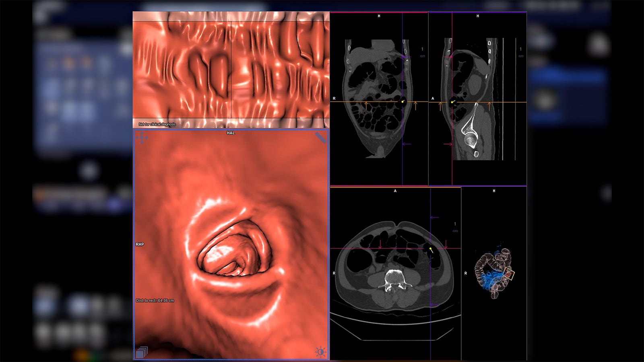
Task: Open the slice stack tool in endoscopic view
Action: click(x=142, y=350)
